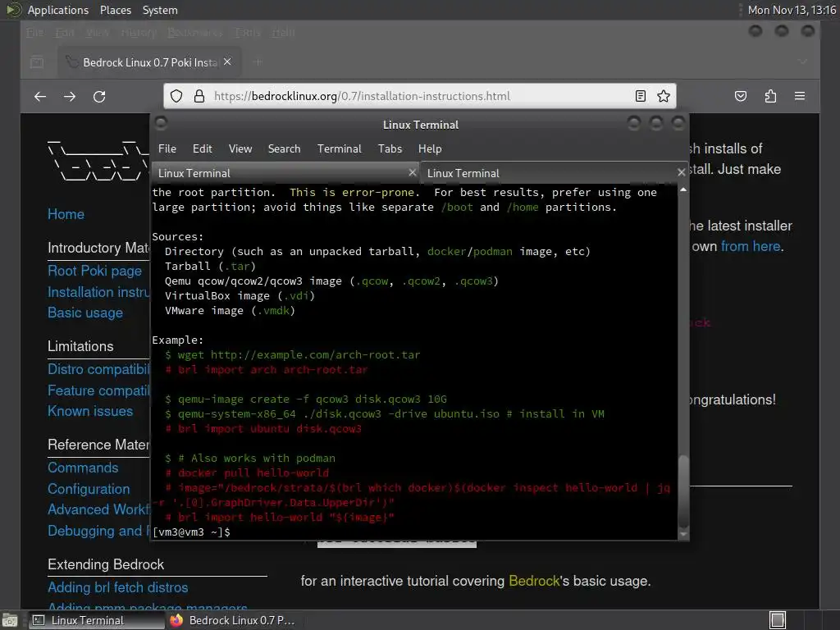This screenshot has height=630, width=840.
Task: Toggle reader view in address bar
Action: click(x=640, y=97)
